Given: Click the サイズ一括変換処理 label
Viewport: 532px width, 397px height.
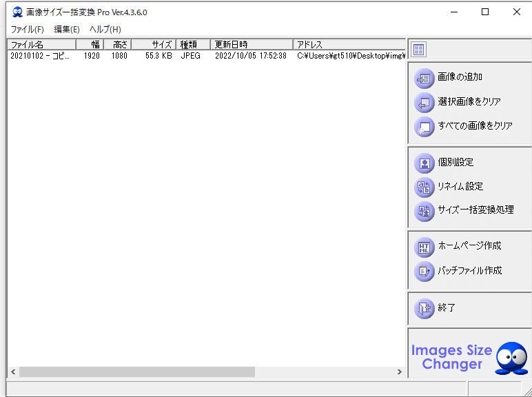Looking at the screenshot, I should pyautogui.click(x=475, y=210).
